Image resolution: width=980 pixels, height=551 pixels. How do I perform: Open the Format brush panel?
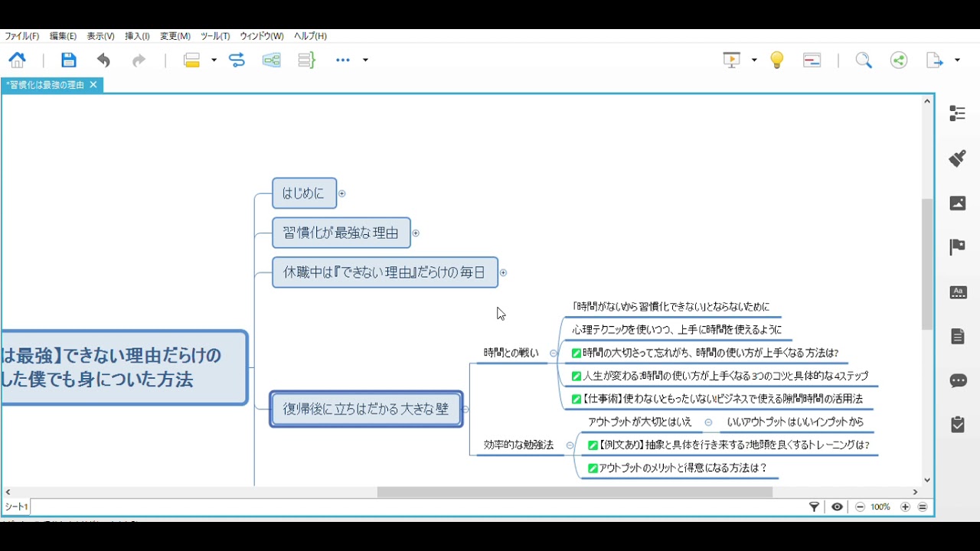957,158
